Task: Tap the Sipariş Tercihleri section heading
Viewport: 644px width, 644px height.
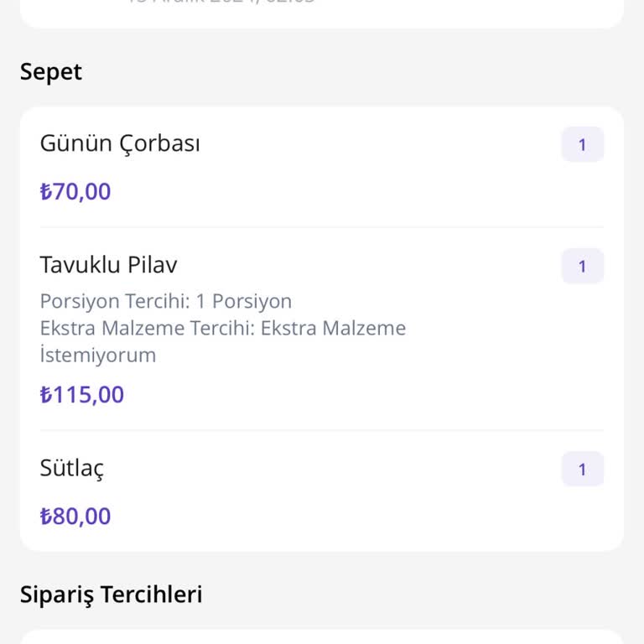Action: pyautogui.click(x=112, y=595)
